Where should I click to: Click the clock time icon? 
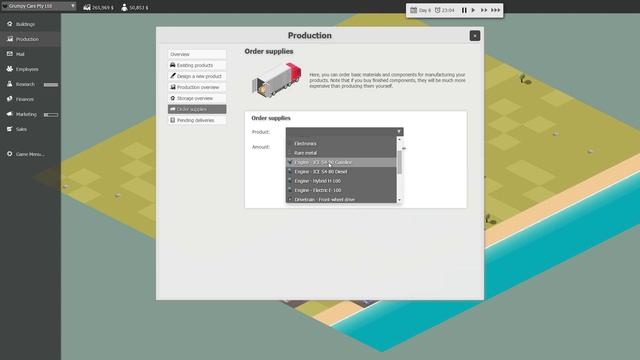click(x=438, y=10)
